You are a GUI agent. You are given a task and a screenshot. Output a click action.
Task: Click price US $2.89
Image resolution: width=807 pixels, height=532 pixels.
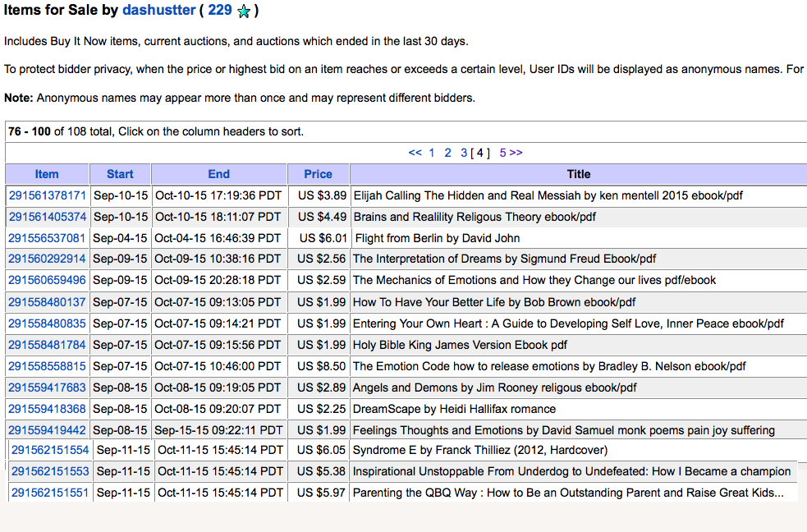(321, 388)
